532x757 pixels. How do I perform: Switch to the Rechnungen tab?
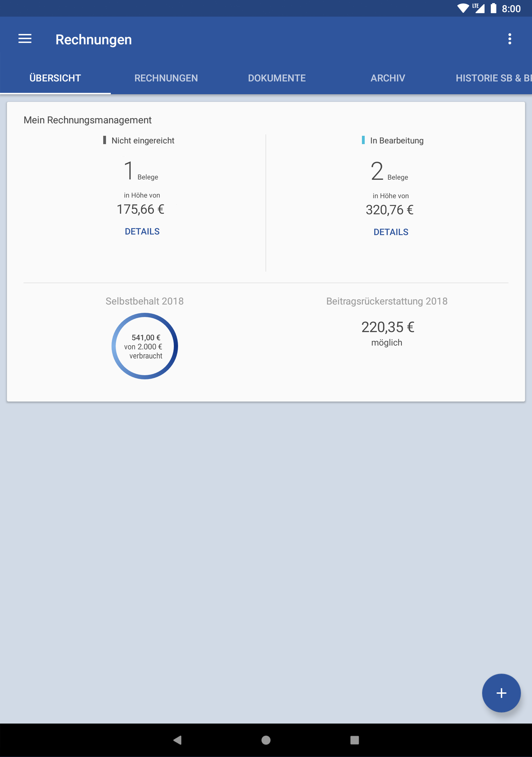point(166,78)
